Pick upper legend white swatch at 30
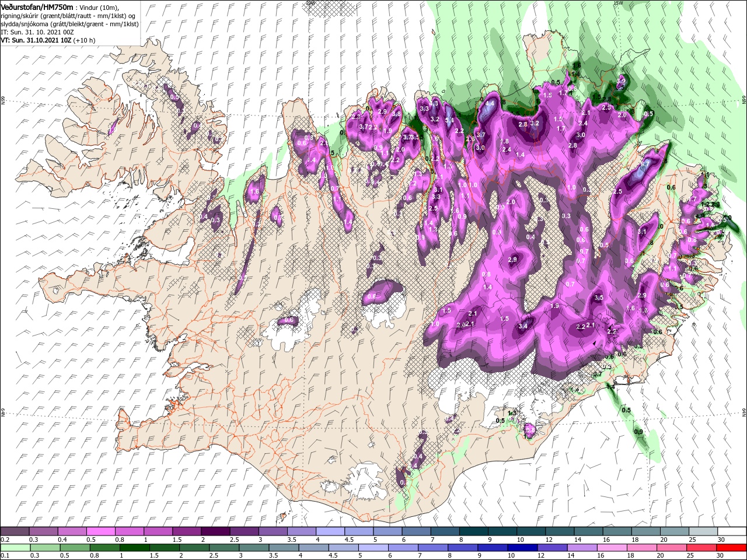 (x=731, y=531)
